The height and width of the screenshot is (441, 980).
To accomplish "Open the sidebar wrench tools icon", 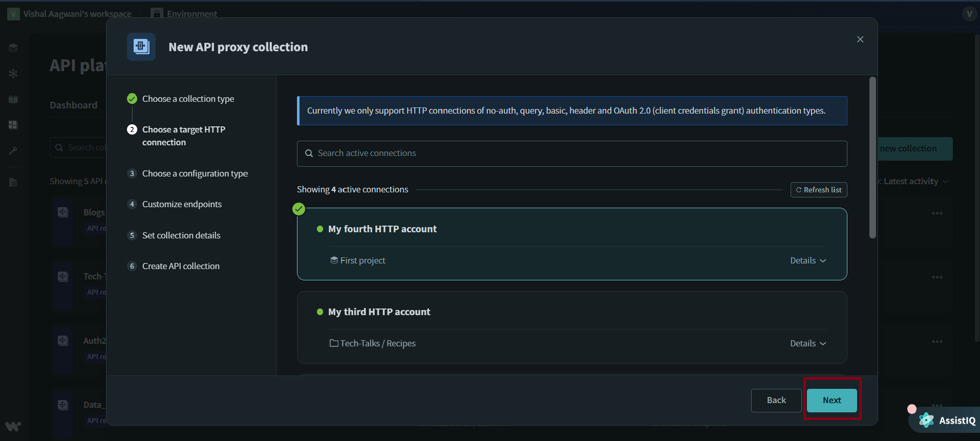I will pyautogui.click(x=13, y=150).
